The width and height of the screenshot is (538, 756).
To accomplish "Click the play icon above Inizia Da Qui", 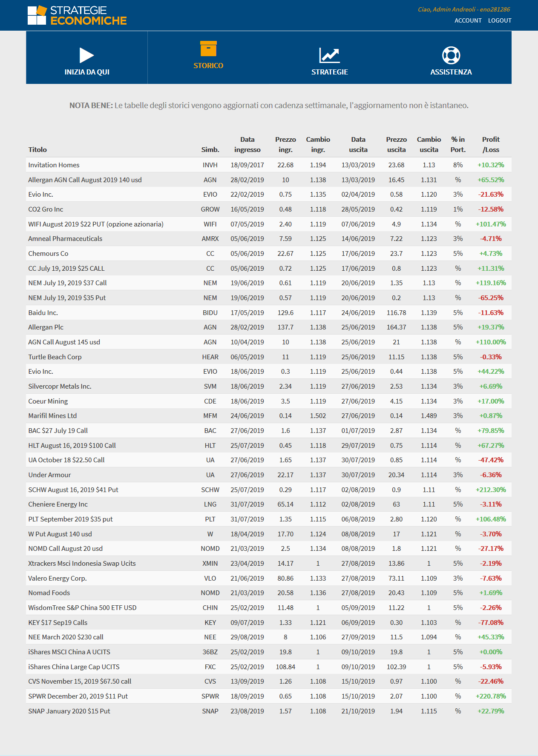I will tap(86, 55).
